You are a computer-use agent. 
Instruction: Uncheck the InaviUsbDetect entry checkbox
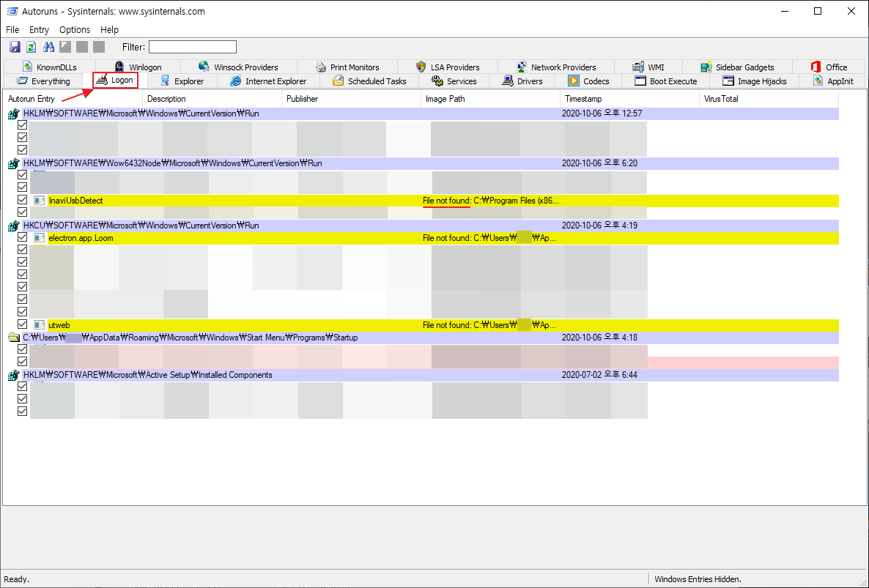tap(22, 200)
